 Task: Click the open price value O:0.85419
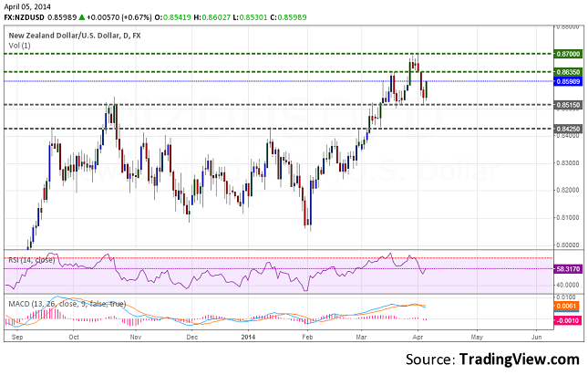point(172,17)
